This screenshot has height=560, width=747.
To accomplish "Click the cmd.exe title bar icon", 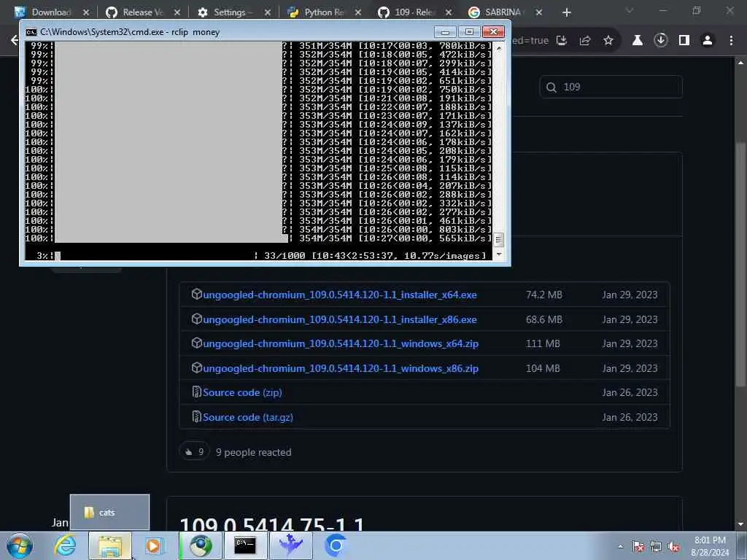I will click(x=31, y=32).
